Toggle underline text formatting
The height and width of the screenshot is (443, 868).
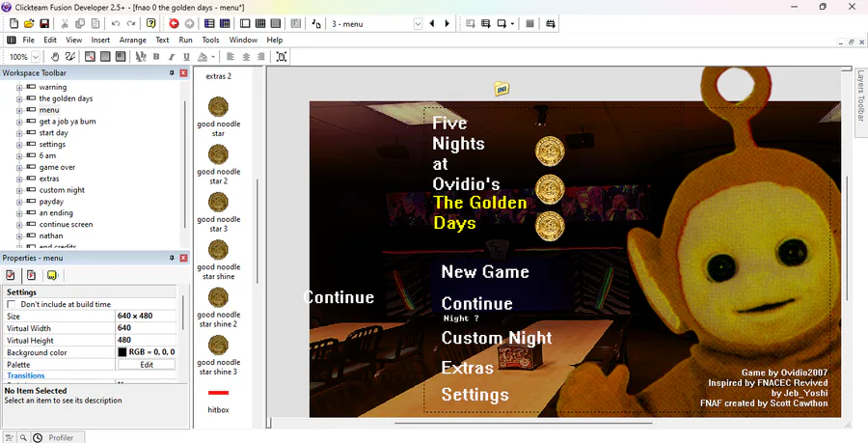(186, 57)
